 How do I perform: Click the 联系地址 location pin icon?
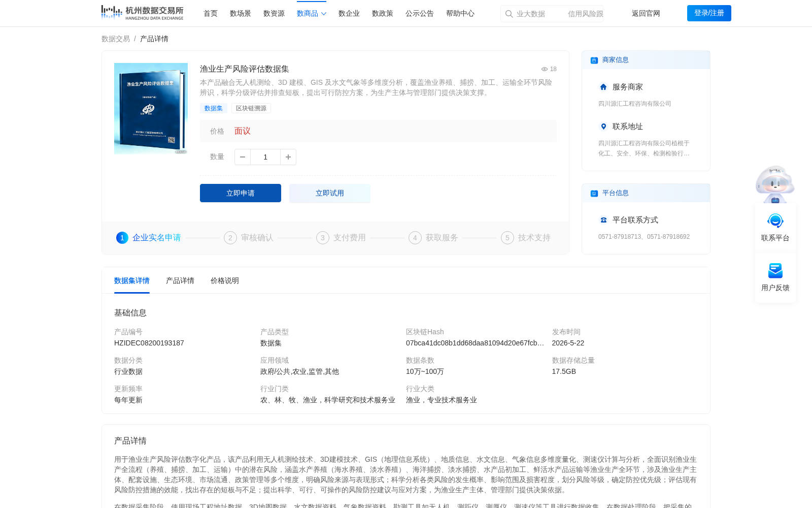tap(603, 126)
